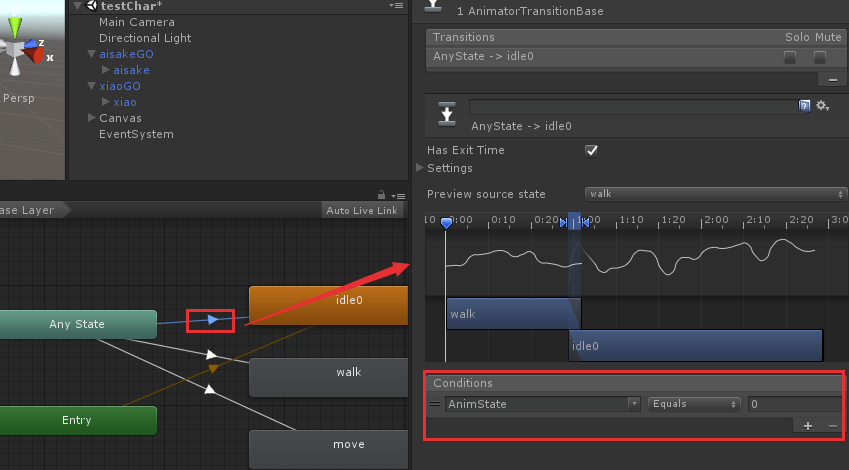Image resolution: width=849 pixels, height=470 pixels.
Task: Enable Solo for AnyState -> idle0
Action: pos(790,57)
